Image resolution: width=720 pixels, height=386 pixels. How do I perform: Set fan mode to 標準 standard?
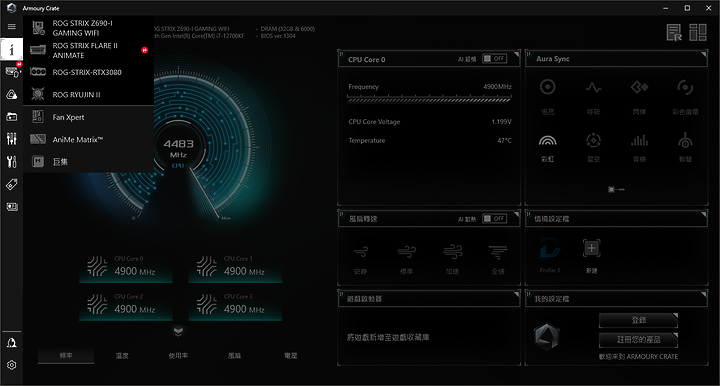tap(406, 259)
